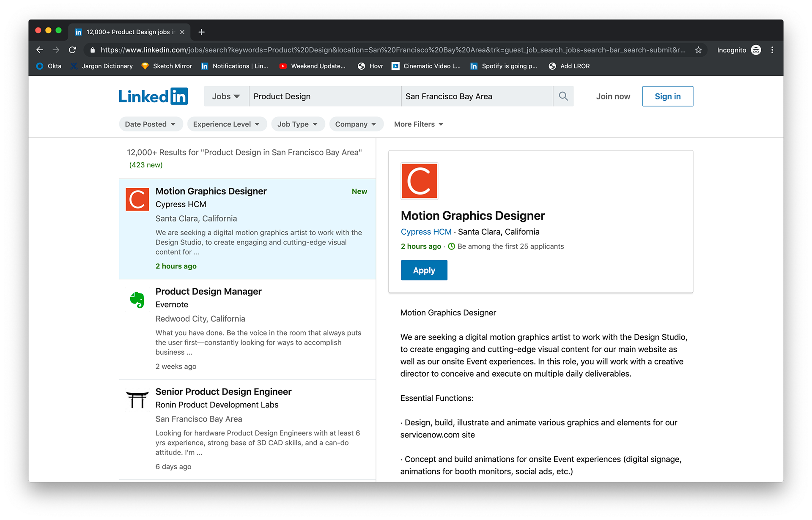
Task: Click the LinkedIn logo
Action: coord(153,96)
